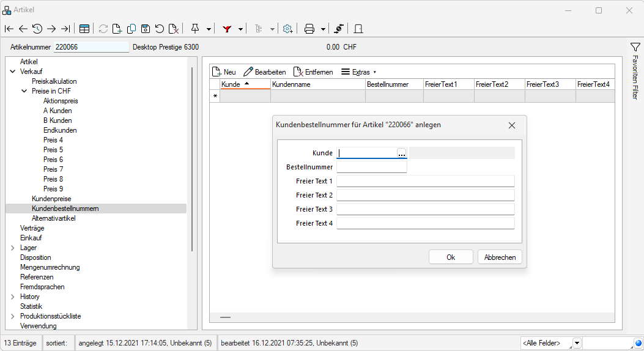This screenshot has width=644, height=351.
Task: Sort the grid by the Kundenname column header
Action: click(x=317, y=84)
